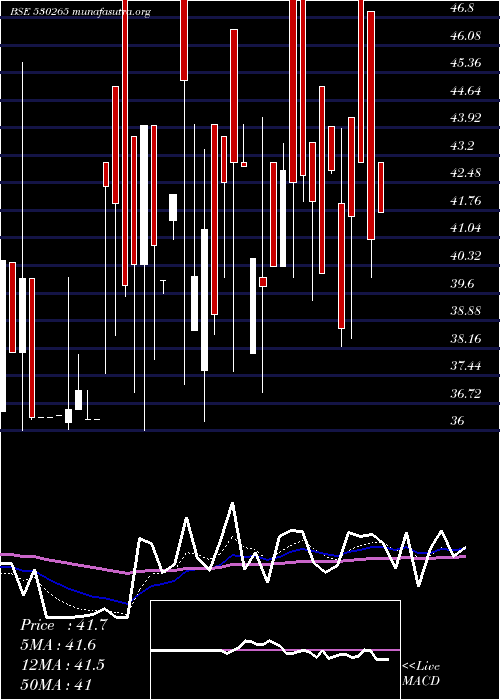Click the 41.76 price axis label
This screenshot has height=700, width=500.
466,200
